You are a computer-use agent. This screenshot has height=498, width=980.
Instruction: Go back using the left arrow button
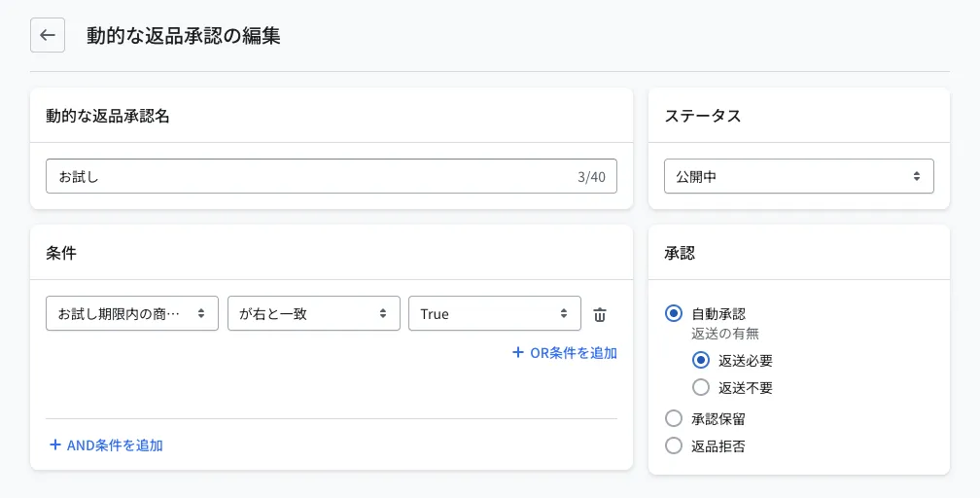coord(48,35)
